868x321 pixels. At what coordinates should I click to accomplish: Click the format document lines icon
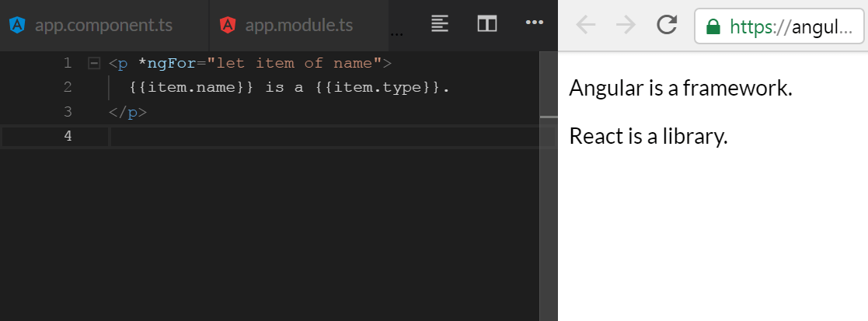coord(440,23)
